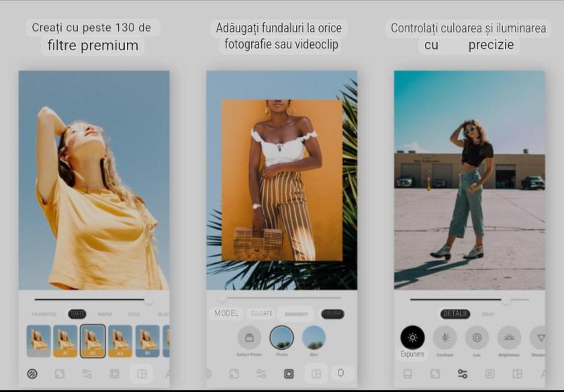Screen dimensions: 564x392
Task: Choose the Blur background circle
Action: (314, 337)
